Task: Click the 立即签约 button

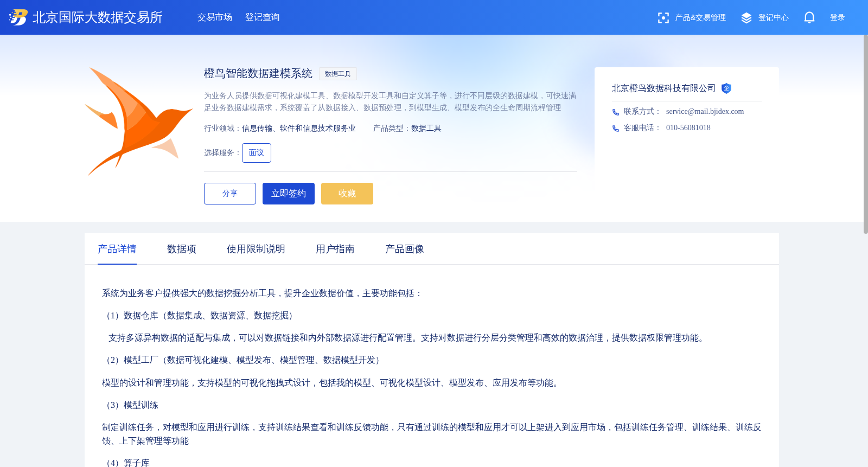Action: pos(289,194)
